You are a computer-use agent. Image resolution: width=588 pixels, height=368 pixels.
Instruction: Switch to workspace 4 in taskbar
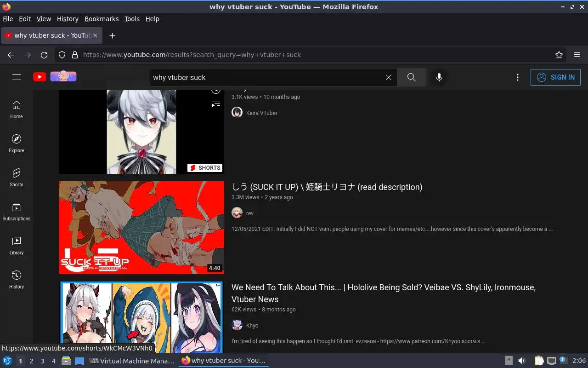(x=53, y=361)
